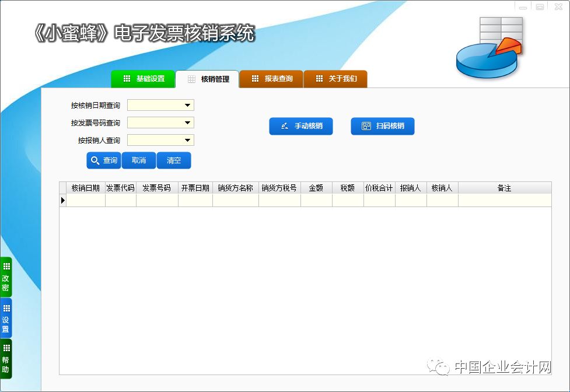Click the 核销日期 column header
This screenshot has height=392, width=570.
[x=85, y=188]
